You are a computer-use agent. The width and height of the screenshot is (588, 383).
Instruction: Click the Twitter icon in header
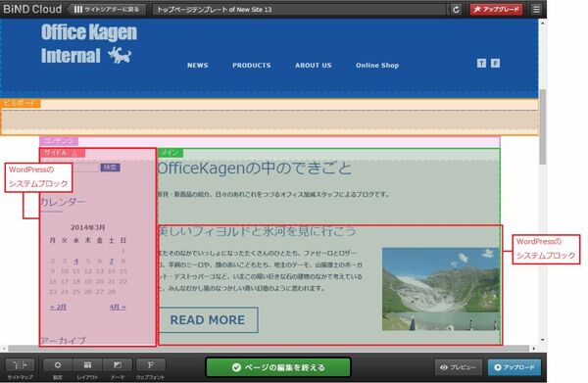[481, 63]
